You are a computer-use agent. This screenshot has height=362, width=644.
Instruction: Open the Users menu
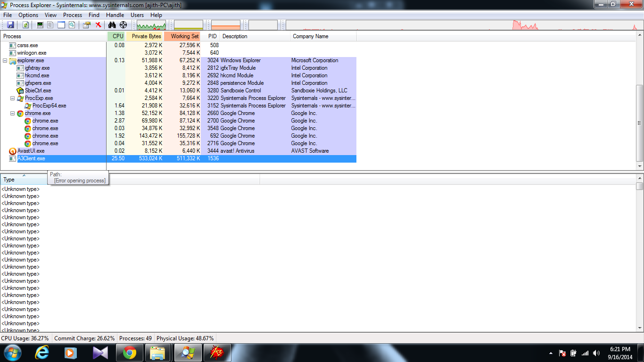click(137, 15)
